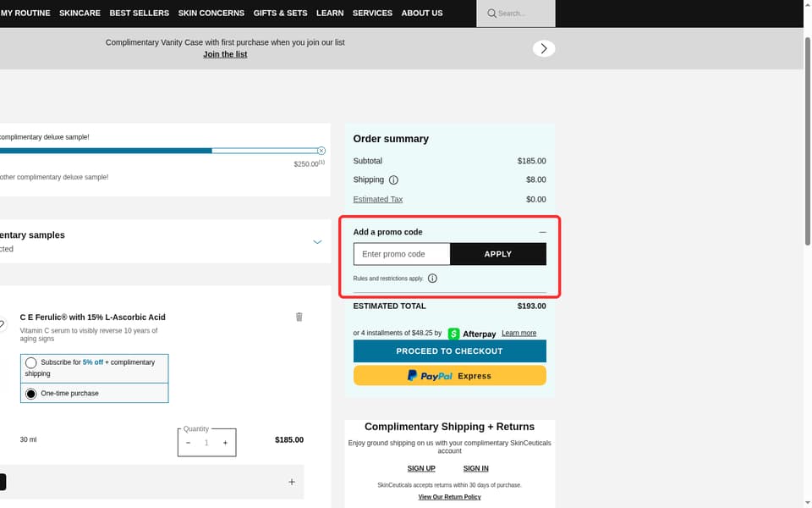Click the Shipping $8.00 amount
This screenshot has height=508, width=812.
click(536, 179)
